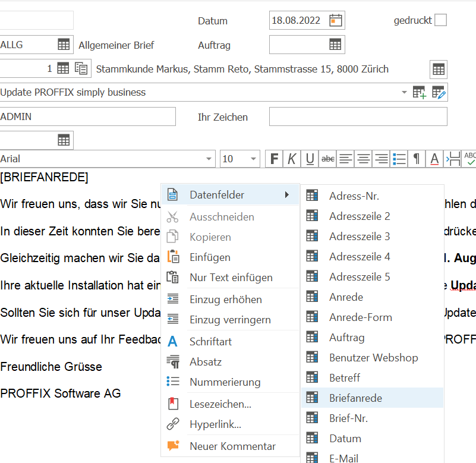
Task: Insert Adresszeile 4 data field
Action: click(x=372, y=257)
